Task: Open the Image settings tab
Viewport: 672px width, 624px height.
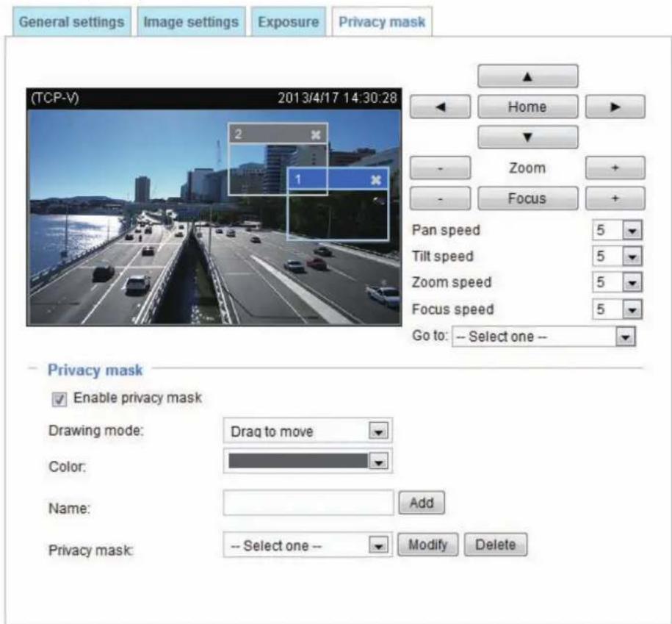Action: point(191,21)
